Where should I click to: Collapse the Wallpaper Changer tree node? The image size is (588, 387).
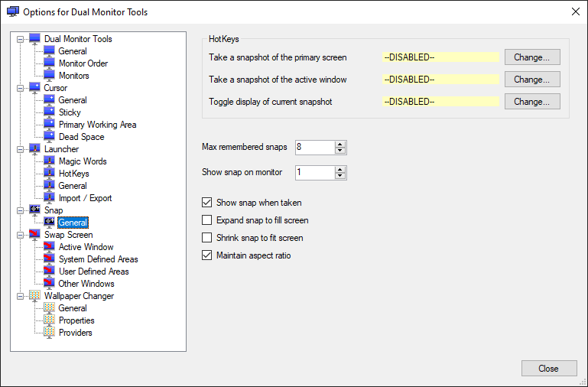tap(20, 296)
